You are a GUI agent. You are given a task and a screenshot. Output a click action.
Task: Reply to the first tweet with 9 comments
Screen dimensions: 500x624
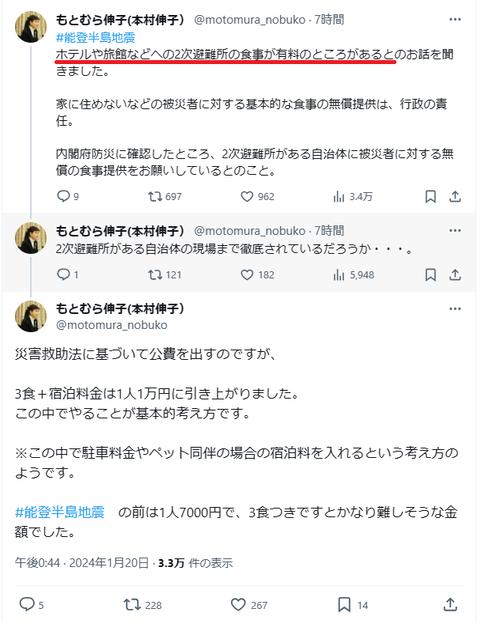68,196
